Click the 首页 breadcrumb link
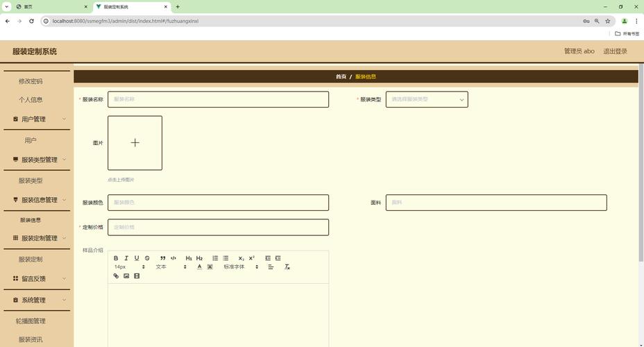 point(341,77)
